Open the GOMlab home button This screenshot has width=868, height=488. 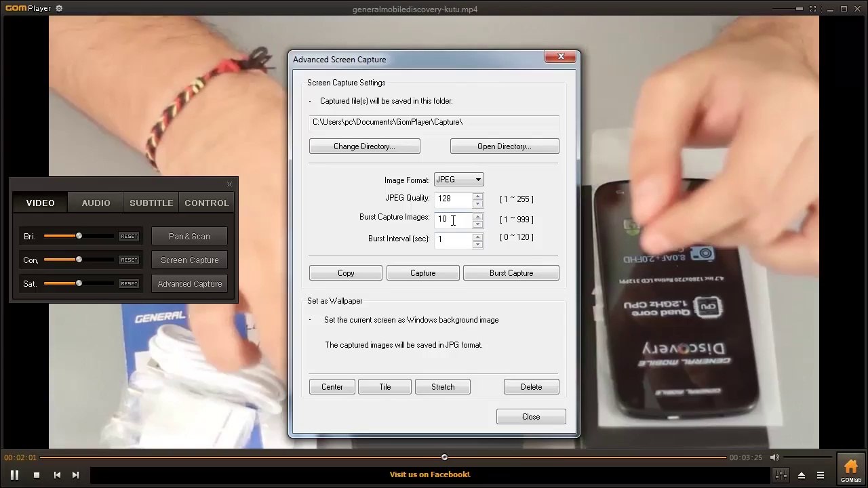point(851,469)
